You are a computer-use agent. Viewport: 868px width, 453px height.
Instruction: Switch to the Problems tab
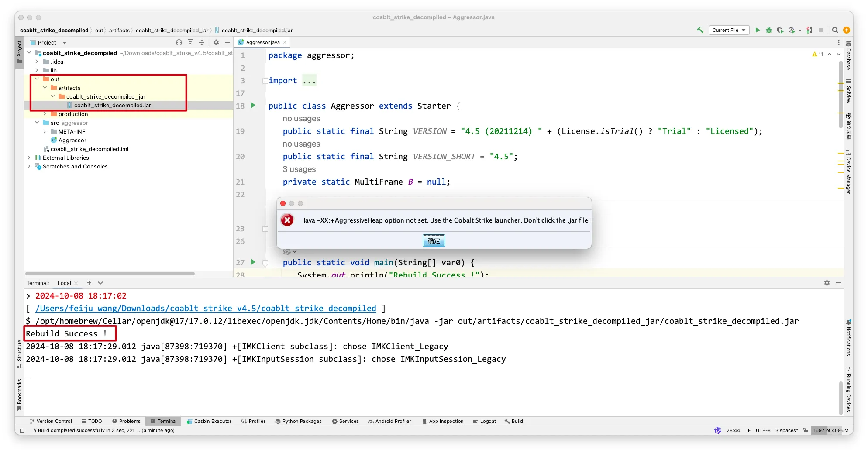[x=126, y=421]
